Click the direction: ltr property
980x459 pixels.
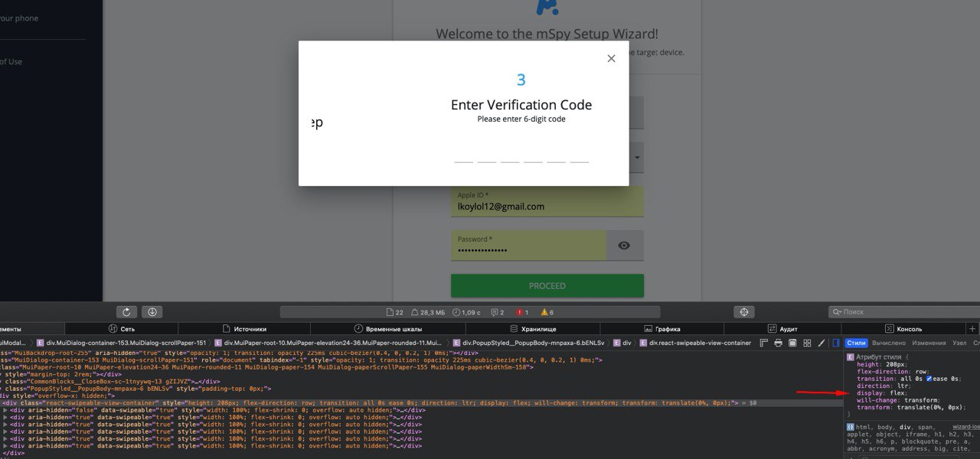[884, 386]
